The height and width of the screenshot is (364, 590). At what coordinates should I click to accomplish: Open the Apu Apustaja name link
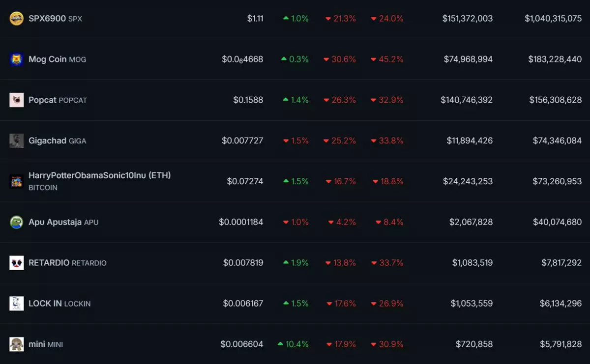[55, 222]
